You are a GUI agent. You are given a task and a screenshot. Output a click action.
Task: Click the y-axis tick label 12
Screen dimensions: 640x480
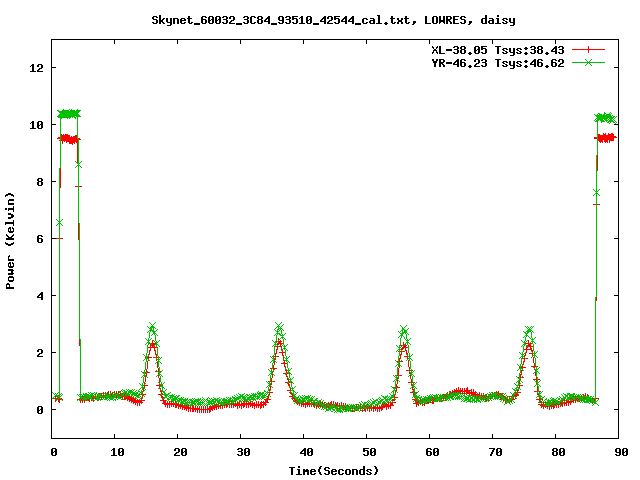coord(36,68)
